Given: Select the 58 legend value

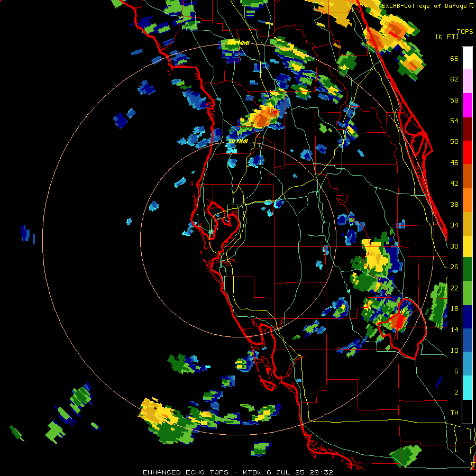Looking at the screenshot, I should coord(454,100).
